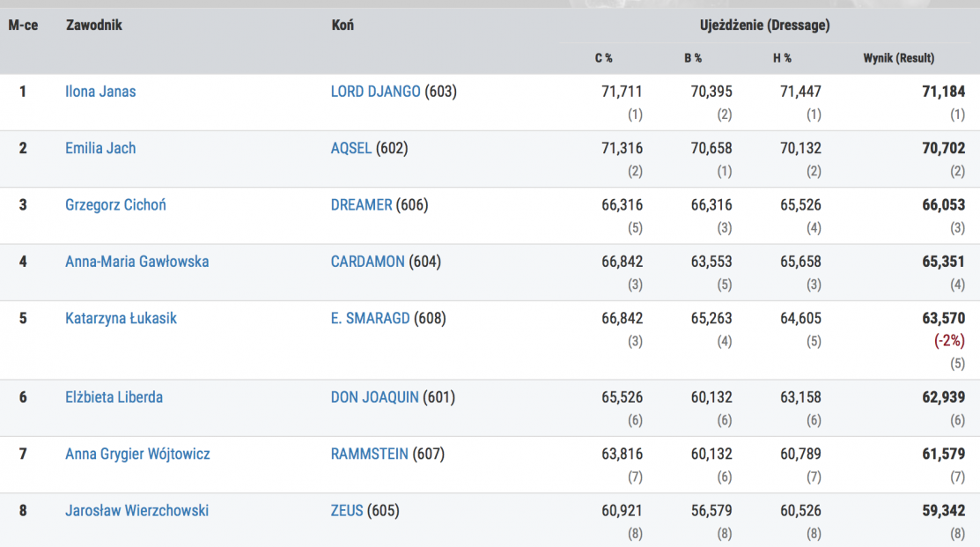Click the Koń column header

[x=343, y=26]
